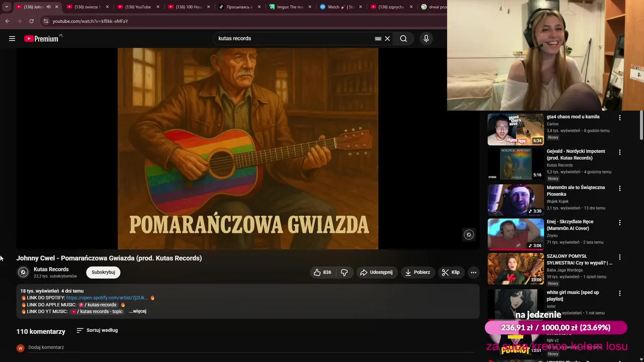The width and height of the screenshot is (644, 362).
Task: Click the page vertical scrollbar
Action: (641, 126)
